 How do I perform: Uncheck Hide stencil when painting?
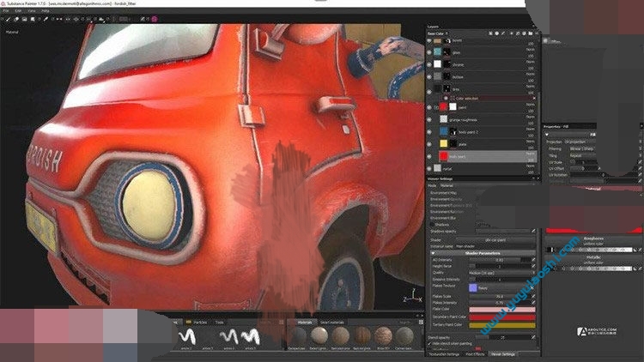[429, 344]
